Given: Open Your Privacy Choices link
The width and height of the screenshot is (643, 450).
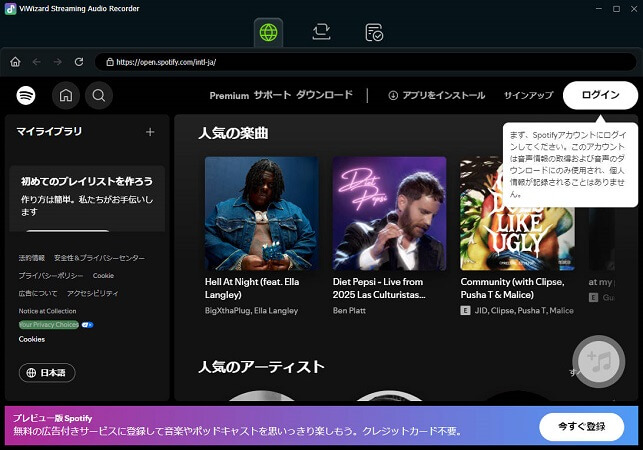Looking at the screenshot, I should point(49,324).
